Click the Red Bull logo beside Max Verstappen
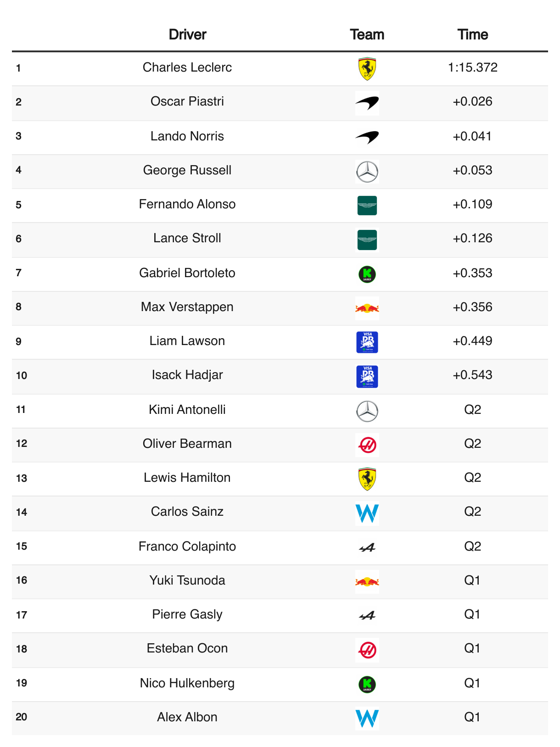Screen dimensions: 560x747 (367, 308)
